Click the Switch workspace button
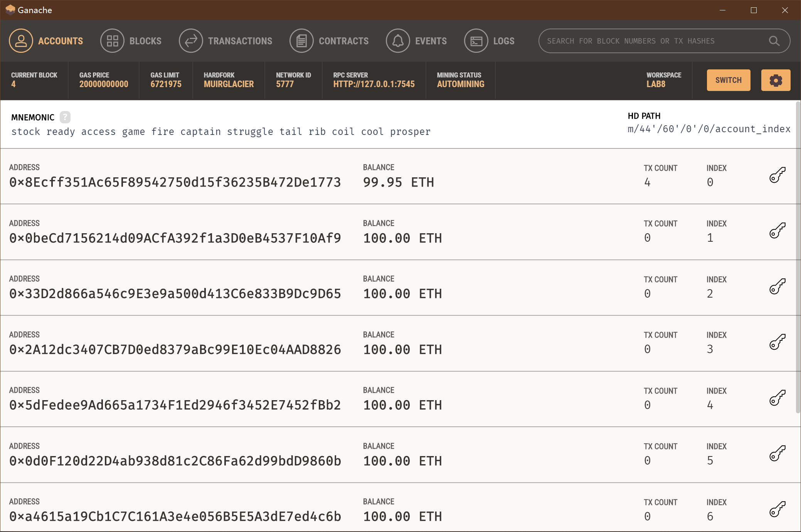Screen dimensions: 801x532 [x=729, y=80]
